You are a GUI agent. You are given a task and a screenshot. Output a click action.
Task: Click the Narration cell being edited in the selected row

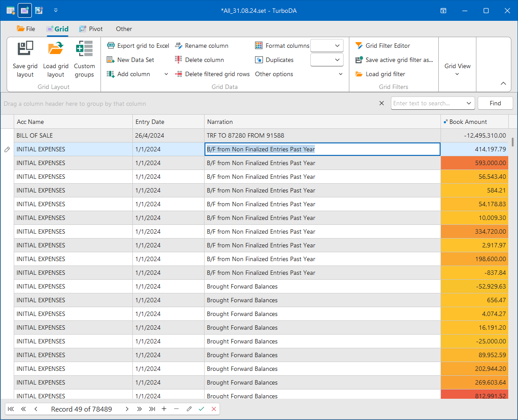(322, 149)
